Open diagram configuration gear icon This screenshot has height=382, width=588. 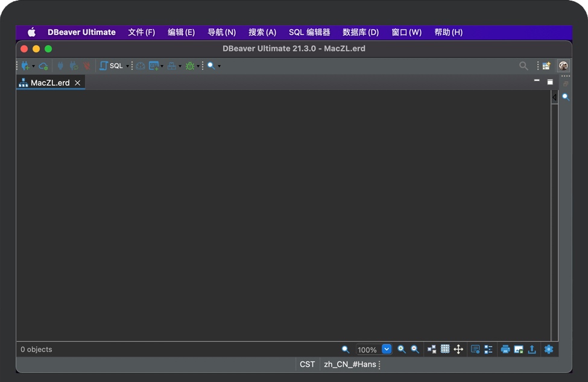[548, 349]
